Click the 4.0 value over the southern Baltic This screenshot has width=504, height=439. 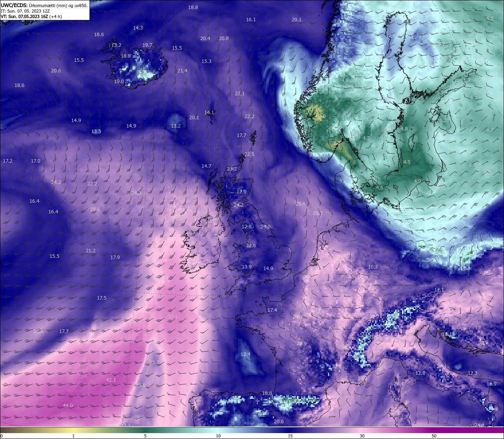click(417, 181)
